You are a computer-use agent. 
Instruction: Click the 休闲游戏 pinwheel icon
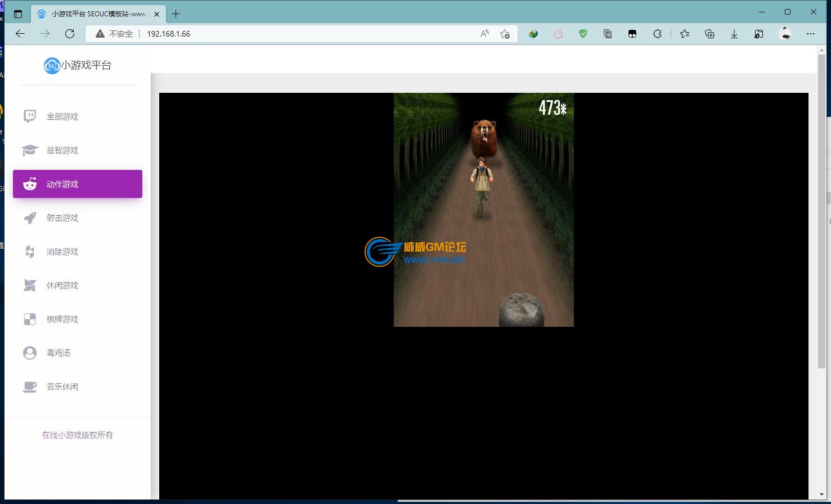pos(30,285)
